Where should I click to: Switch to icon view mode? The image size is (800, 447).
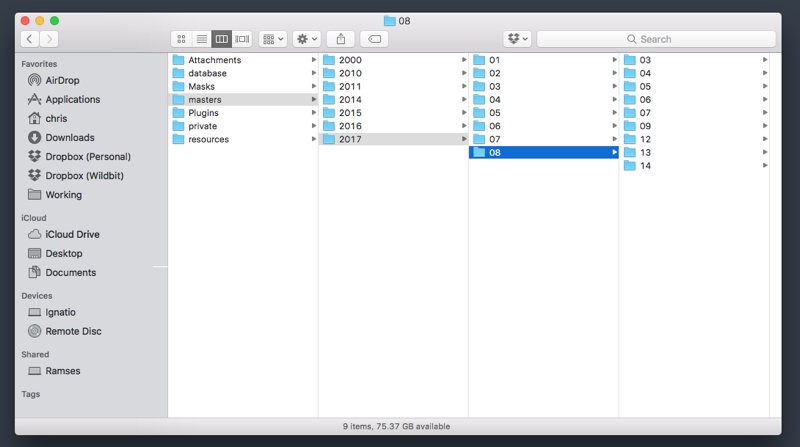point(181,39)
